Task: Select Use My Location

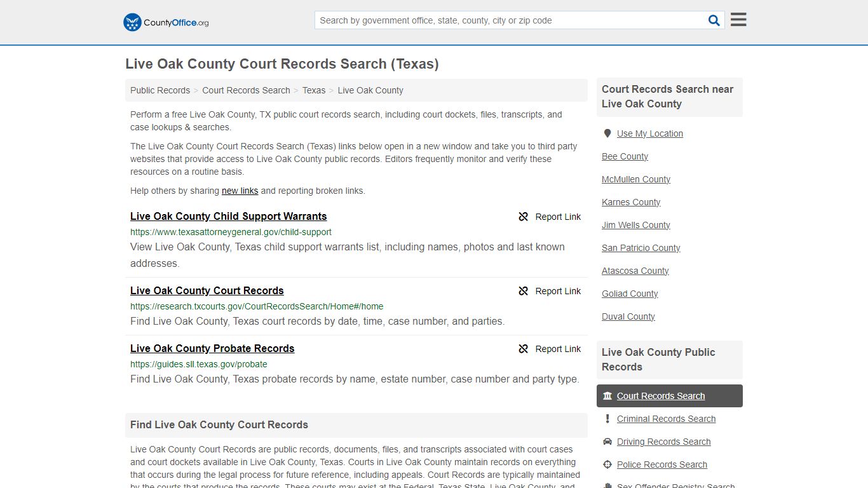Action: (650, 133)
